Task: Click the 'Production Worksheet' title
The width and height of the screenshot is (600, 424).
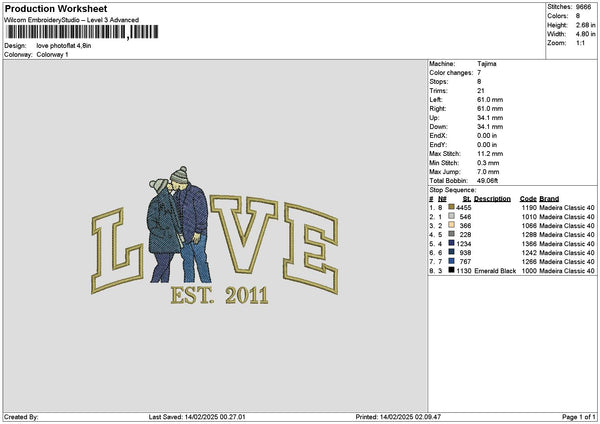Action: (x=56, y=8)
